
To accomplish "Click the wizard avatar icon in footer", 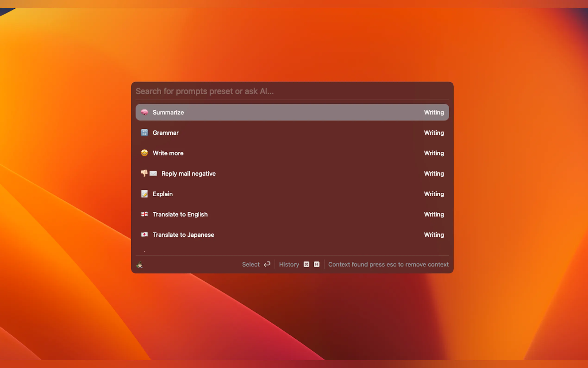I will [x=140, y=265].
